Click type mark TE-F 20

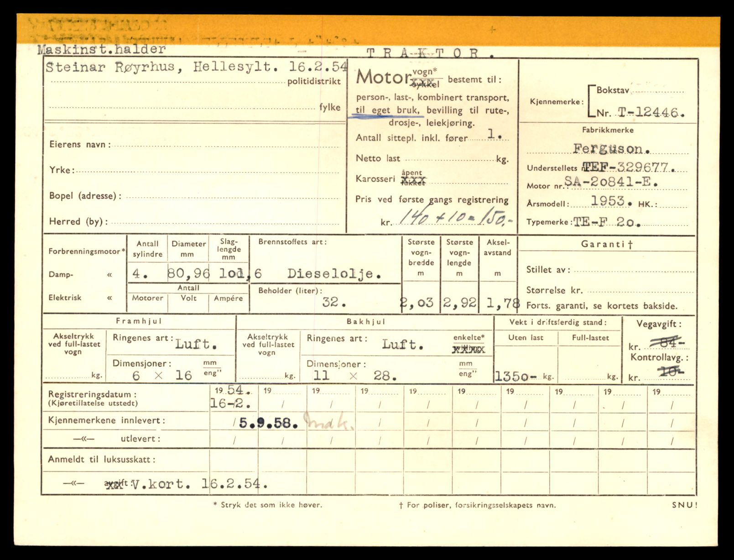click(606, 222)
